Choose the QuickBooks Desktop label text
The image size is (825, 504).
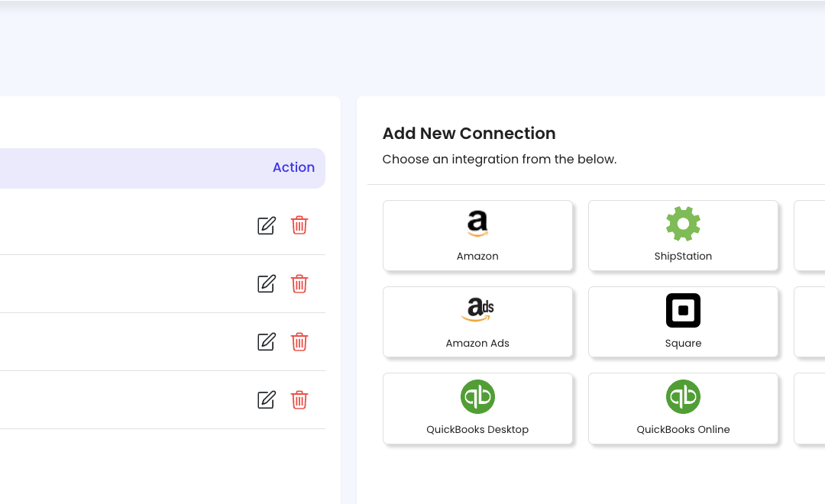477,429
